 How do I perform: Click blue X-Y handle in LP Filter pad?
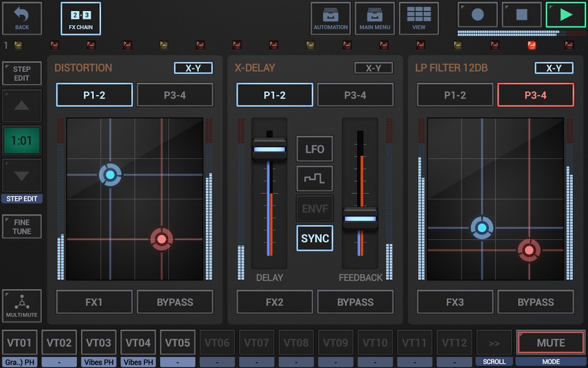click(x=482, y=228)
